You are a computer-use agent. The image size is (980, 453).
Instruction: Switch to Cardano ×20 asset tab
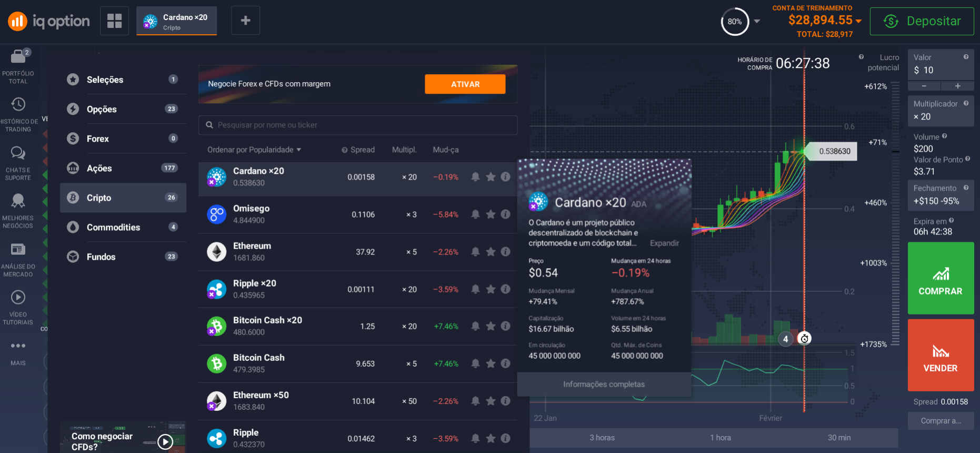[177, 21]
